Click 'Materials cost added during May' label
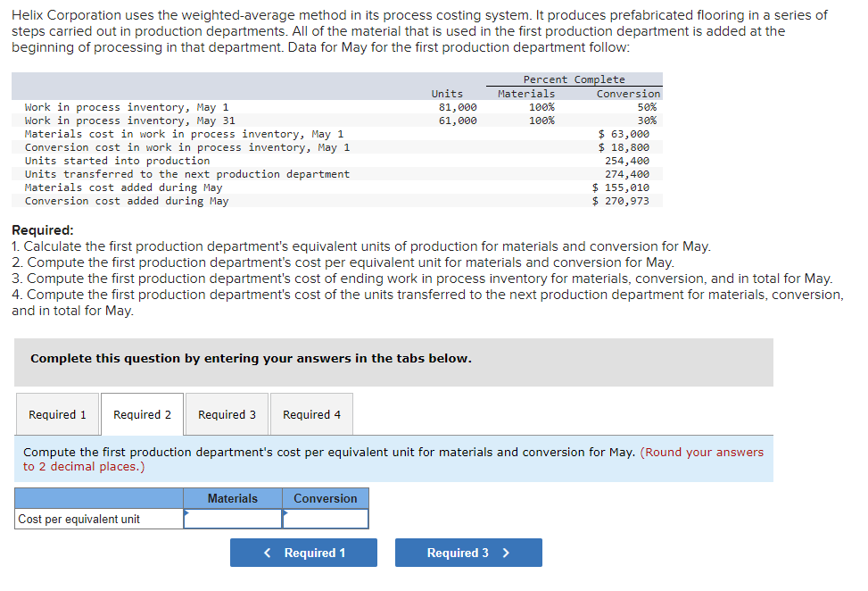 pos(123,187)
